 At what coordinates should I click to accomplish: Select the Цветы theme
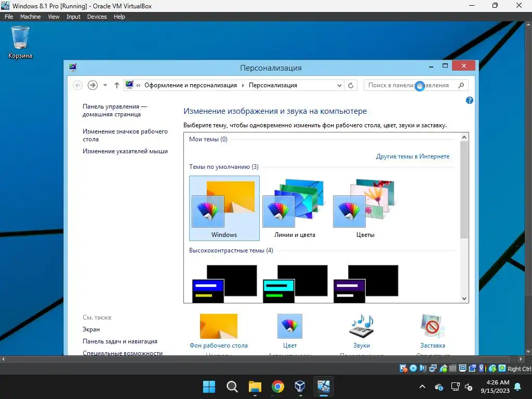(365, 208)
